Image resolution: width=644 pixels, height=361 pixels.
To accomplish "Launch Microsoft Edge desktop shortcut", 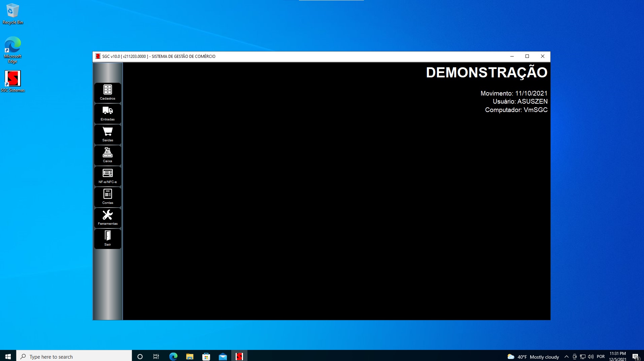I will [13, 49].
